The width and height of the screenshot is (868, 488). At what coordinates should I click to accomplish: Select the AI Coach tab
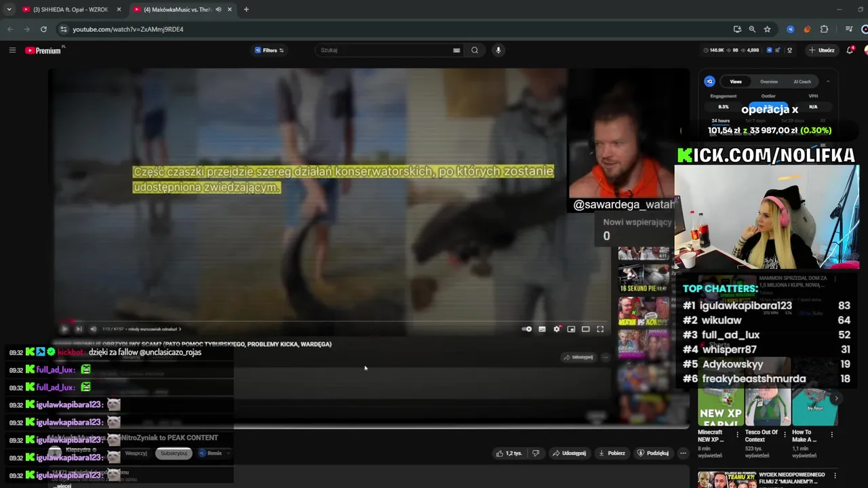point(802,81)
